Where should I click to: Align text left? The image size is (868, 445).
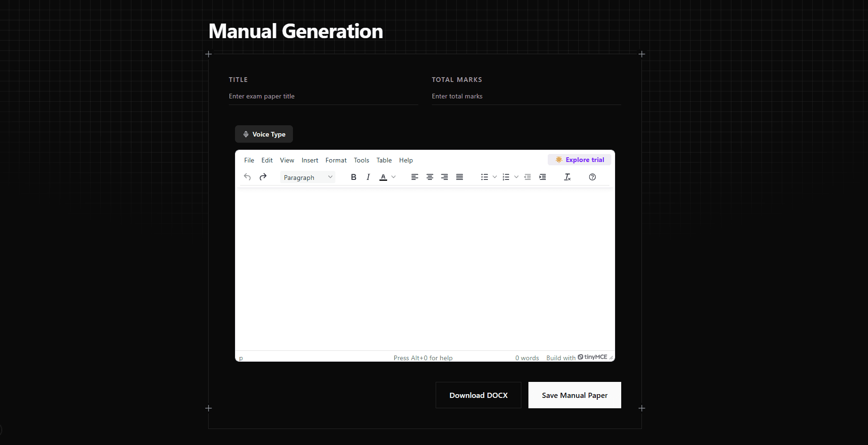coord(414,177)
